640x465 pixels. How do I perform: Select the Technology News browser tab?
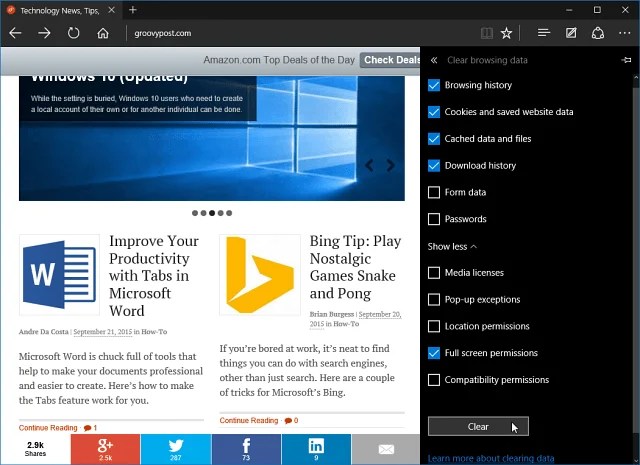tap(61, 10)
